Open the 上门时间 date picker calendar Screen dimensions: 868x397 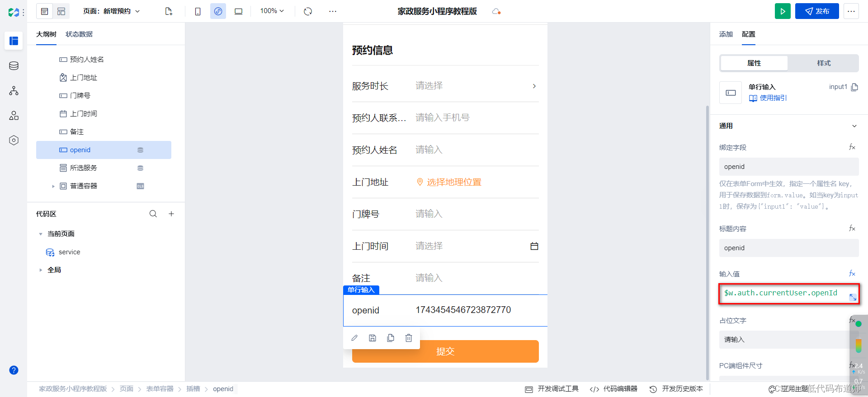click(x=534, y=246)
